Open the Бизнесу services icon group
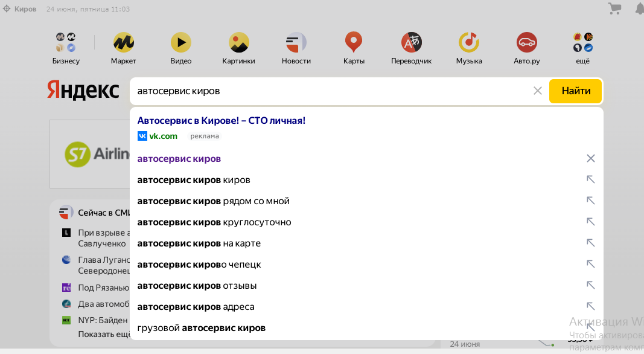644x354 pixels. coord(66,42)
